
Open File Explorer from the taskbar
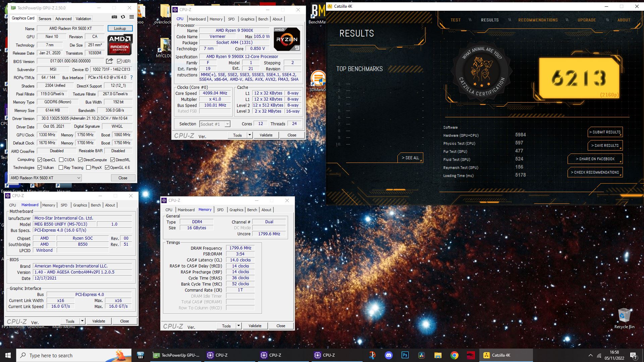(x=438, y=355)
